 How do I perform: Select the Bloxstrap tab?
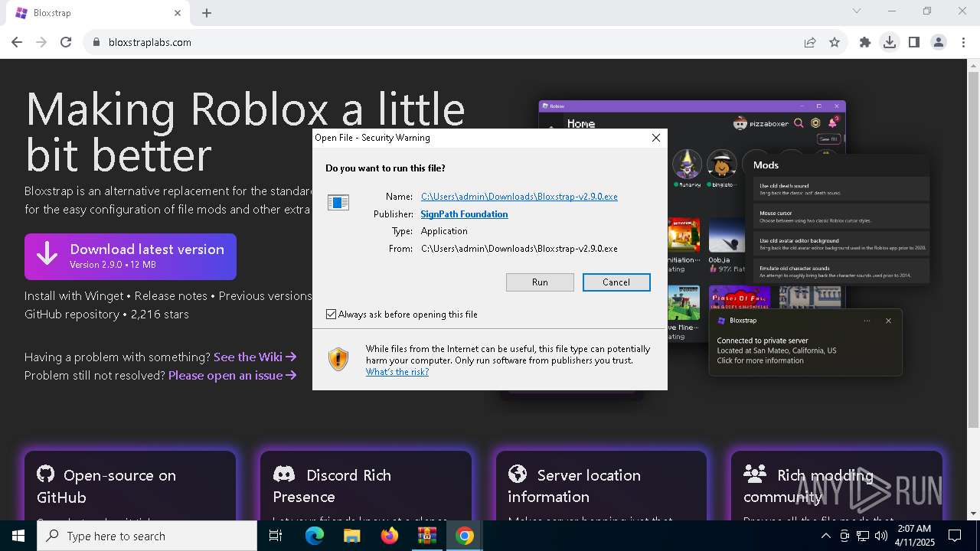click(x=98, y=13)
